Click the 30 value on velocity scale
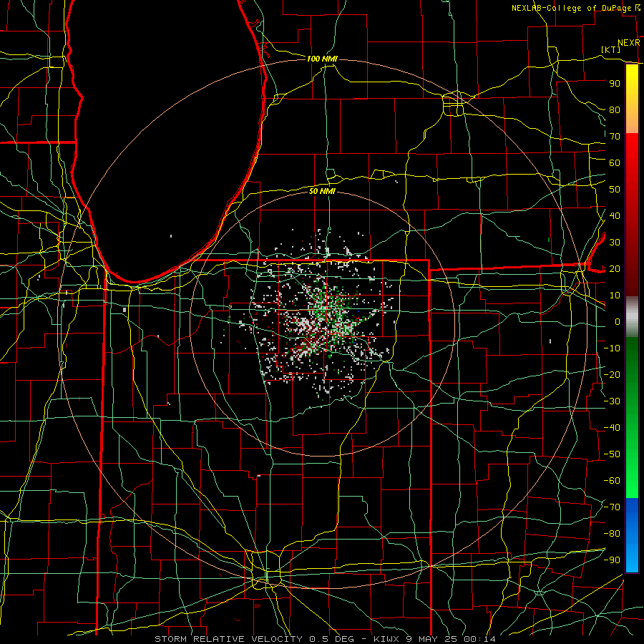The height and width of the screenshot is (644, 644). (615, 243)
